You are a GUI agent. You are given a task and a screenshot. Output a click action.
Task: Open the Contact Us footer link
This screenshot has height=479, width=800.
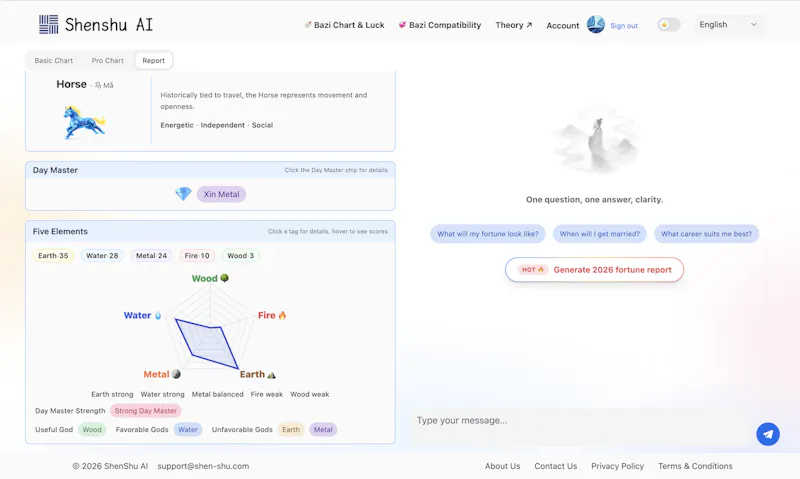pos(556,466)
